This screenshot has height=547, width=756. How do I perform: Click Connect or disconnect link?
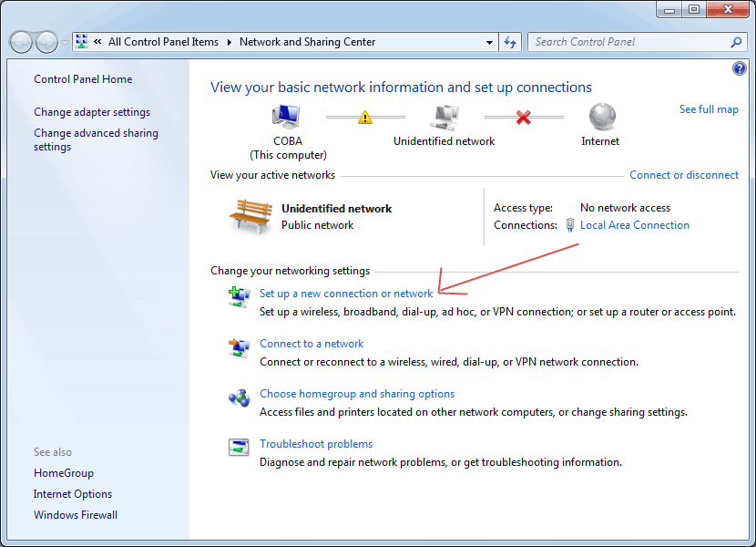click(684, 175)
